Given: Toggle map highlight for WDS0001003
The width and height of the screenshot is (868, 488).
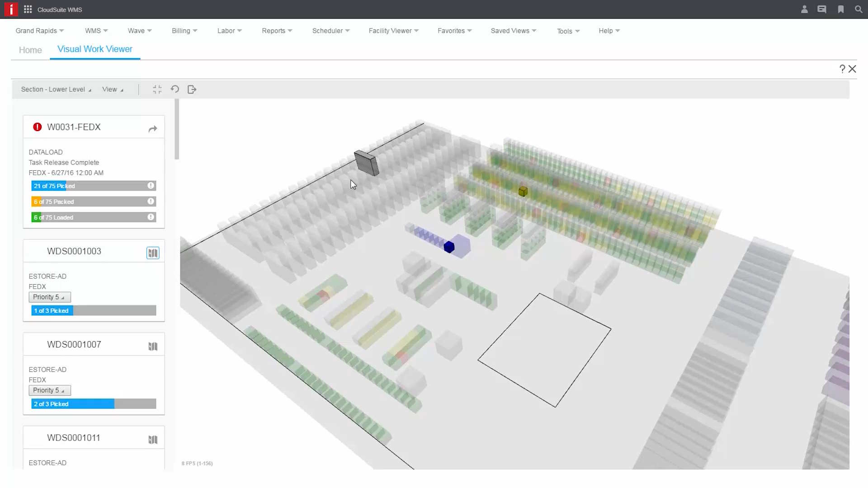Looking at the screenshot, I should 153,253.
